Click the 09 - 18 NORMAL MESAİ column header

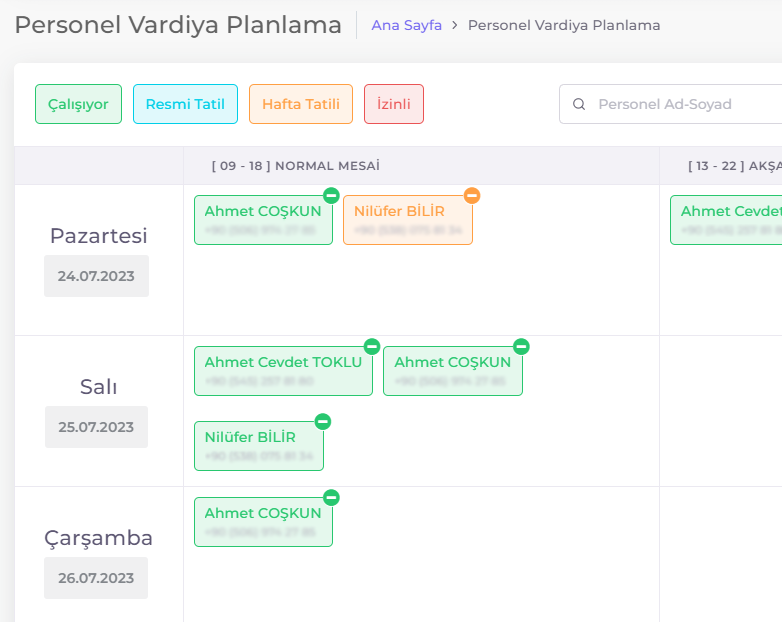tap(295, 166)
